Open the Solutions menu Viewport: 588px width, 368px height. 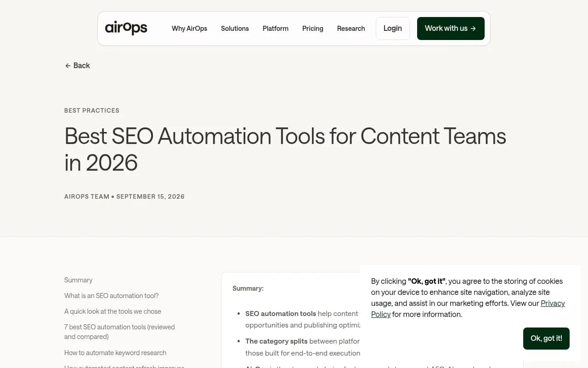pyautogui.click(x=235, y=29)
